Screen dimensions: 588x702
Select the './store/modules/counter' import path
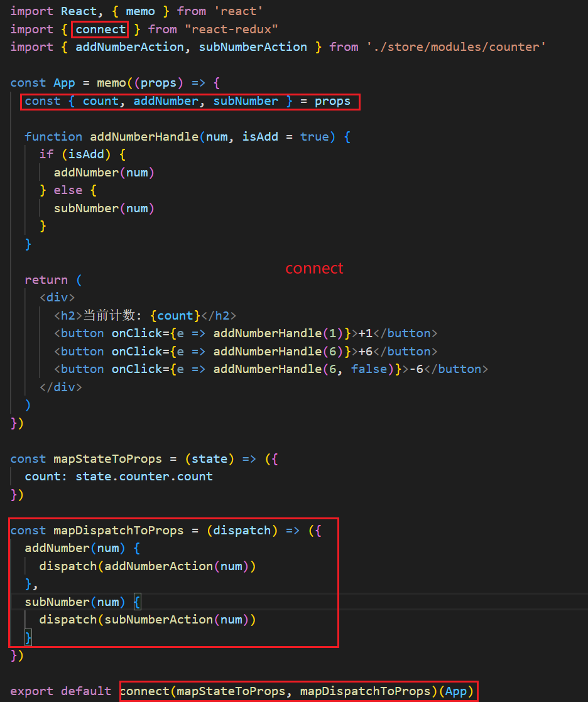coord(456,47)
